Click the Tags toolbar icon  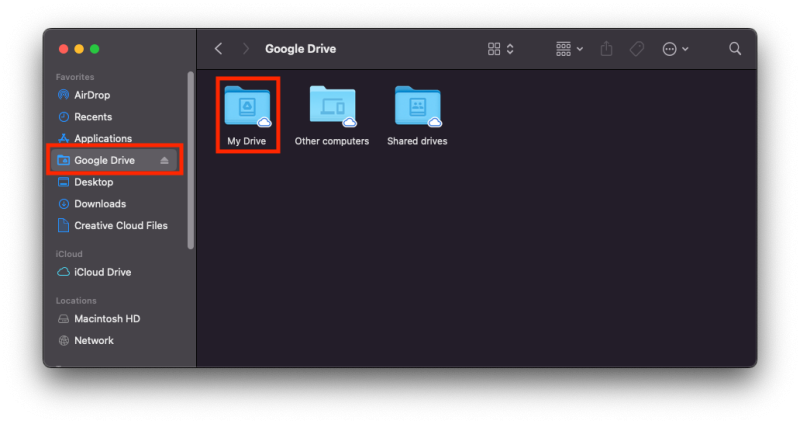pos(637,49)
